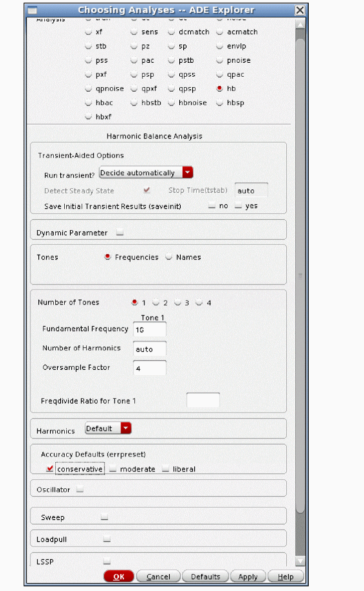Select the stb analysis

88,46
